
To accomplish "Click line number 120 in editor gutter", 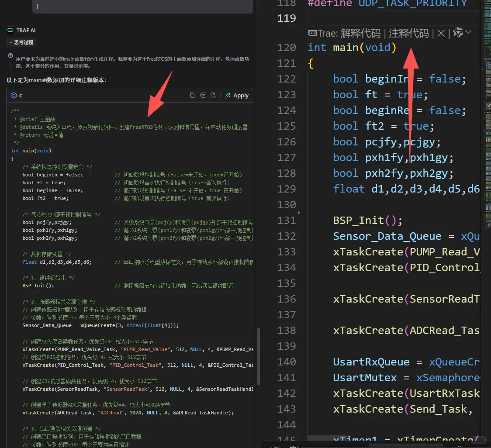I will pos(287,48).
